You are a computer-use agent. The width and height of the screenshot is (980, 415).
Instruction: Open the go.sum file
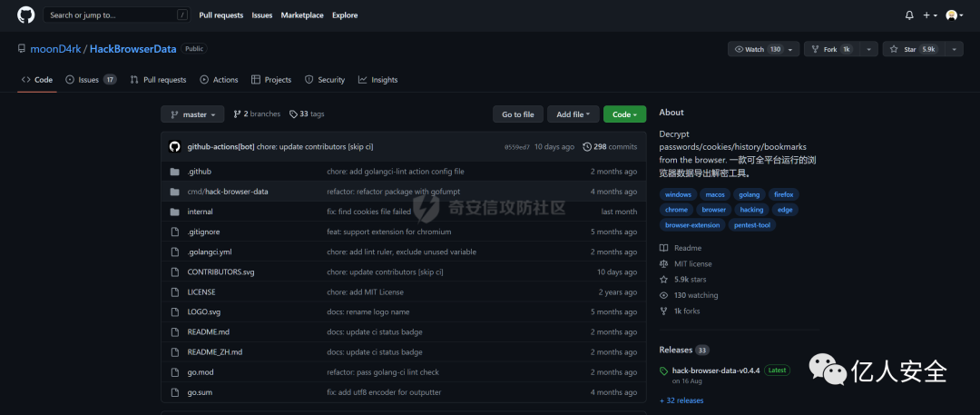coord(201,391)
